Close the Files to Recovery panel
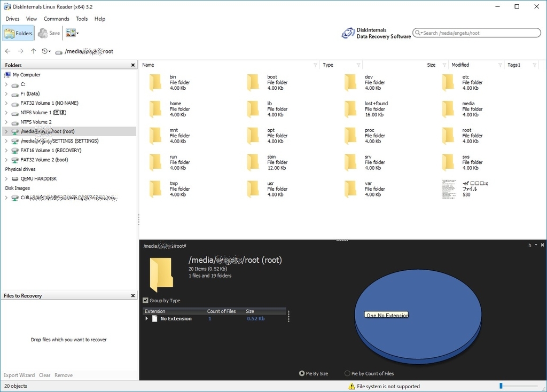Screen dimensions: 547x392 133,295
